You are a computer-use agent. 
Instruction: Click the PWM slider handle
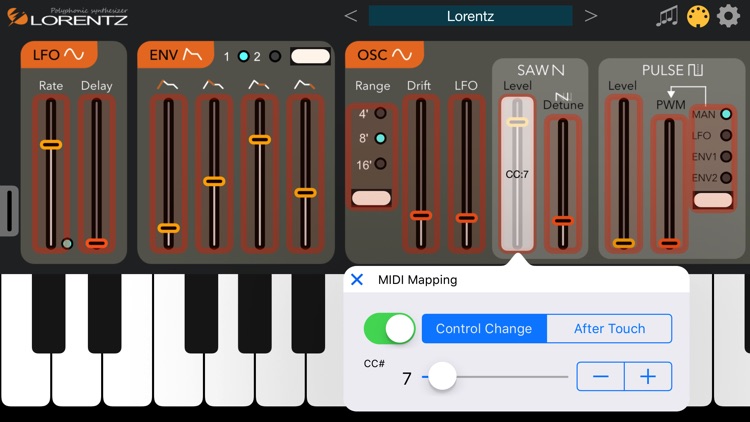coord(669,243)
